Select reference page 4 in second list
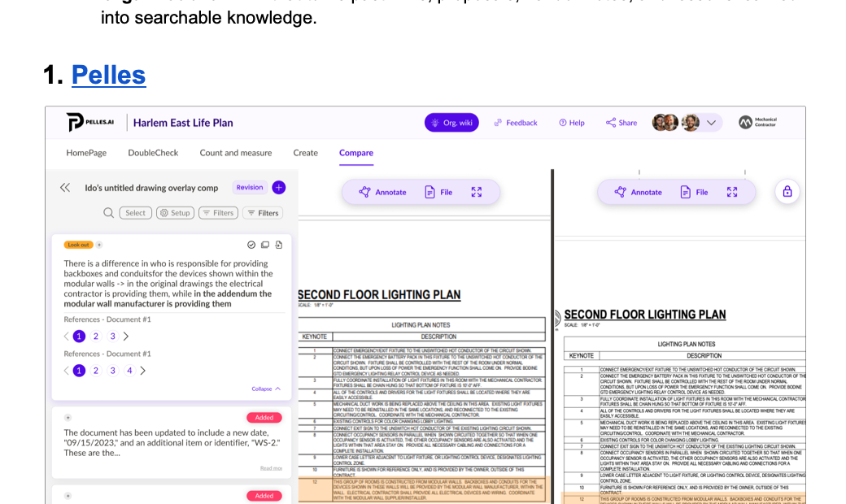 (129, 371)
